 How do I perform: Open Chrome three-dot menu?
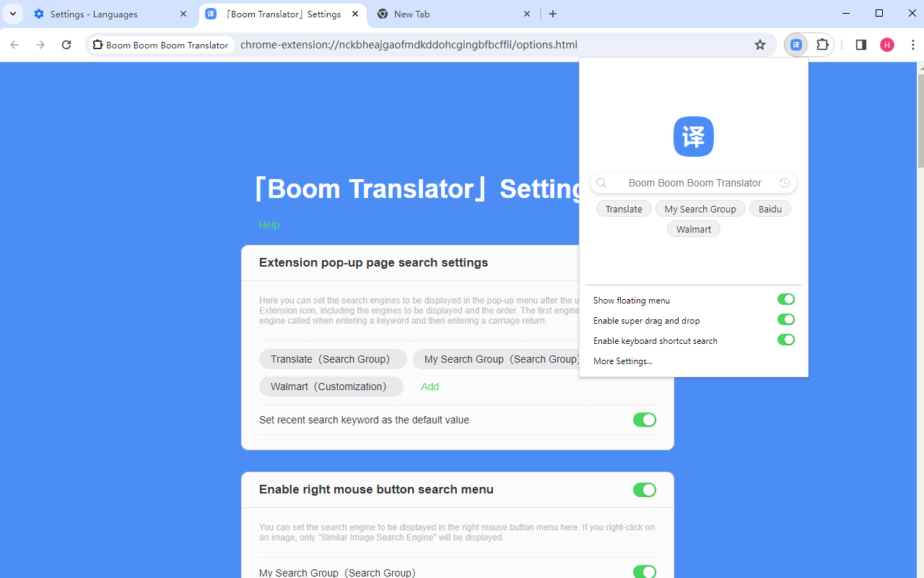tap(913, 45)
